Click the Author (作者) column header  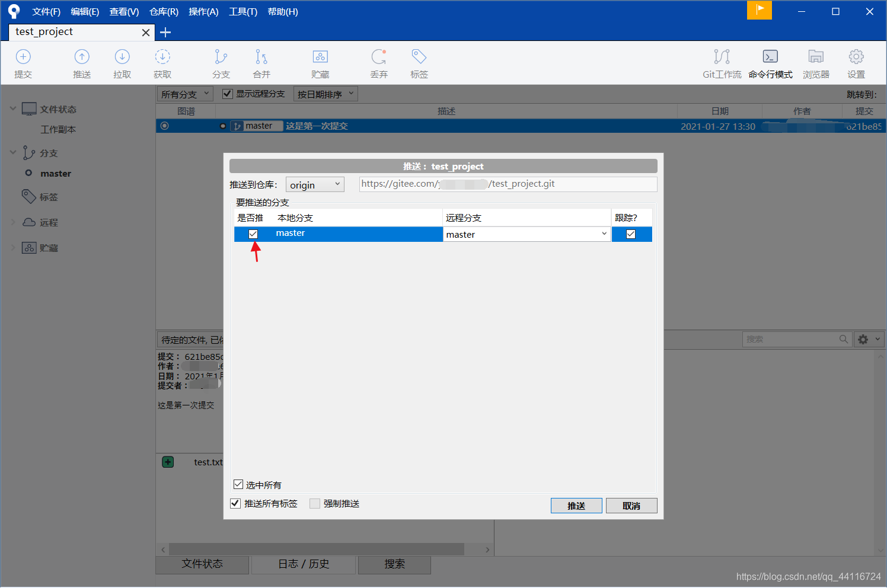pos(802,111)
